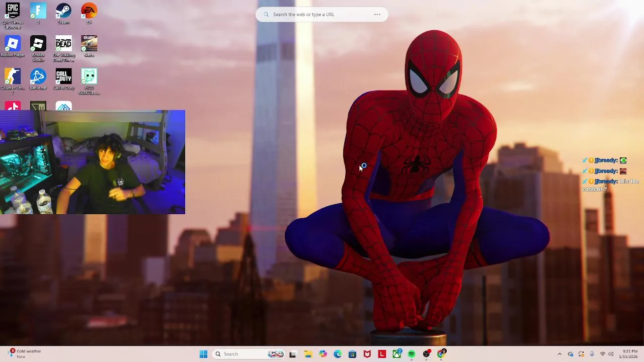
Task: Select the Battle.net desktop shortcut
Action: click(x=38, y=79)
